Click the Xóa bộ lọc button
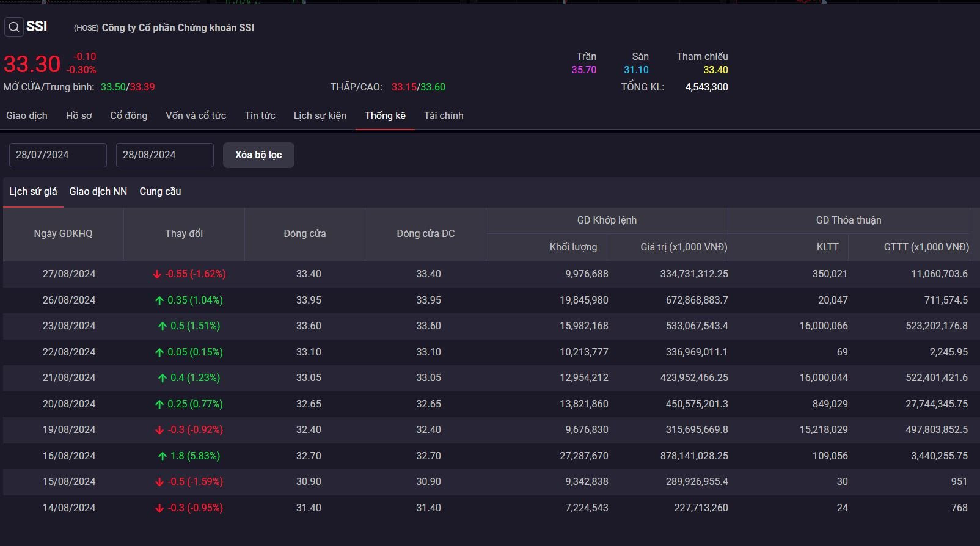 258,155
